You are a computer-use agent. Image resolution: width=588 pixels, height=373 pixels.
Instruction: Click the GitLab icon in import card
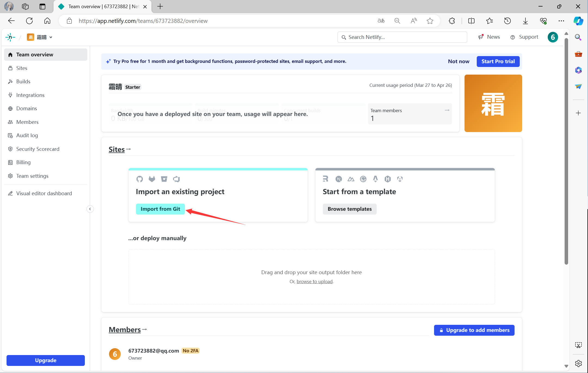(x=152, y=179)
